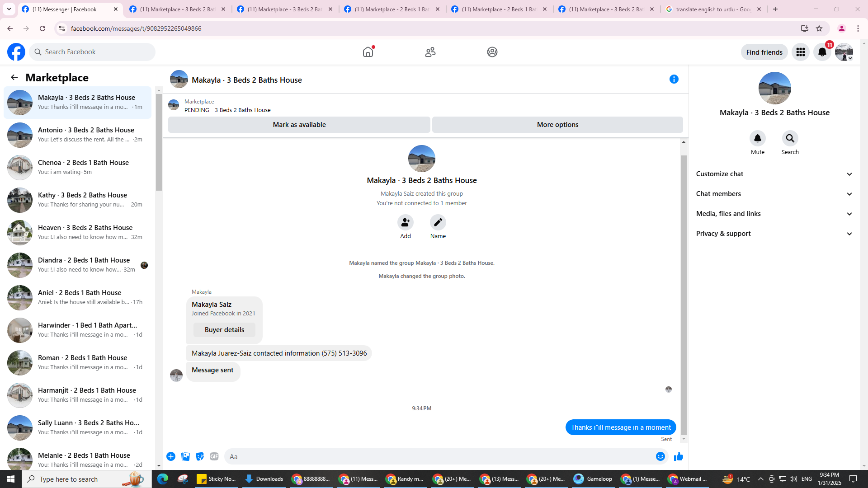This screenshot has height=488, width=868.
Task: Open the Aniel · 2 Beds 1 Bath House chat
Action: pyautogui.click(x=78, y=298)
